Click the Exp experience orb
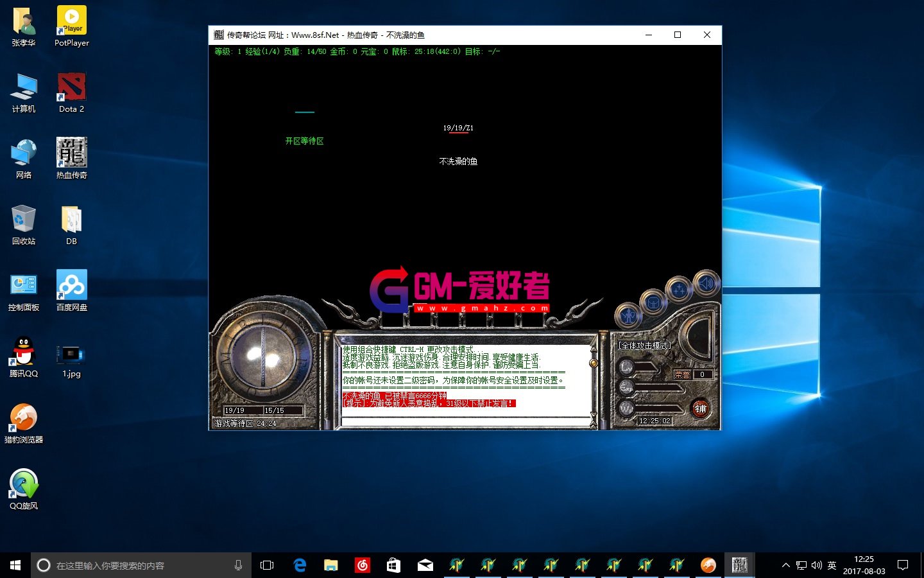The width and height of the screenshot is (924, 578). [x=626, y=387]
